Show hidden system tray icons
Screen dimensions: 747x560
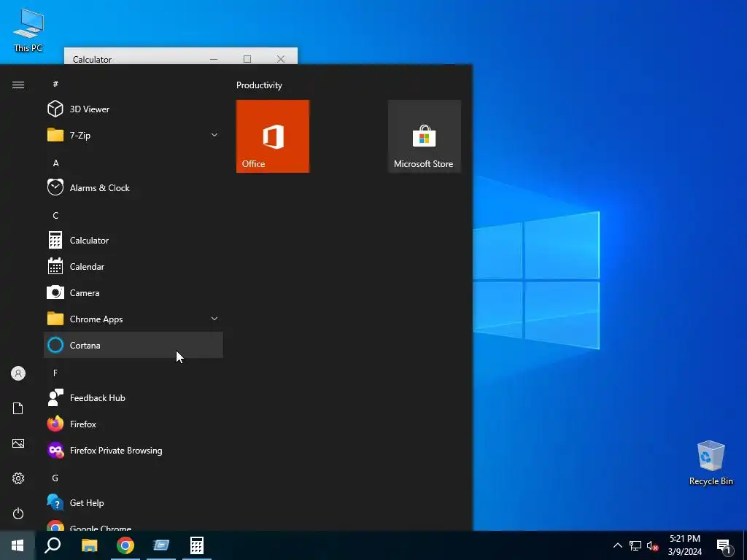[617, 545]
